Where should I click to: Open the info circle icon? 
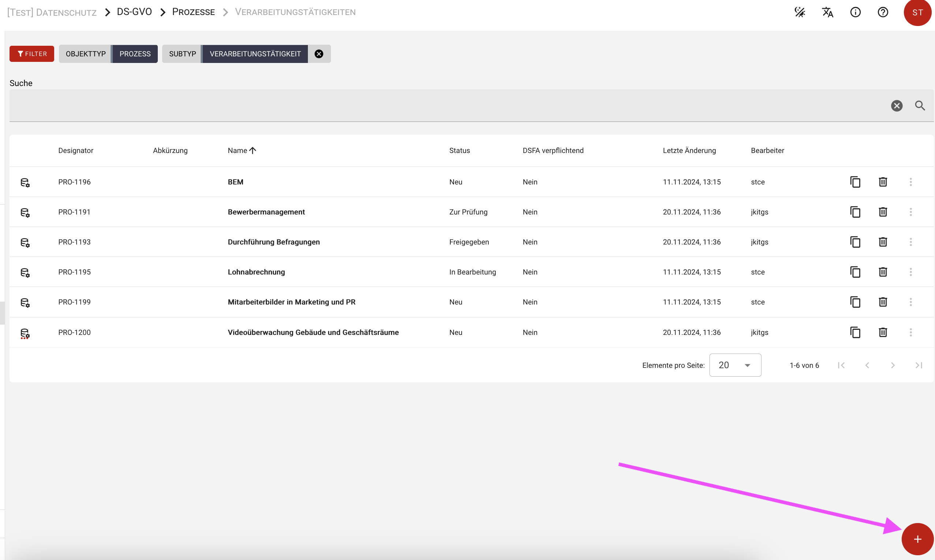click(855, 12)
